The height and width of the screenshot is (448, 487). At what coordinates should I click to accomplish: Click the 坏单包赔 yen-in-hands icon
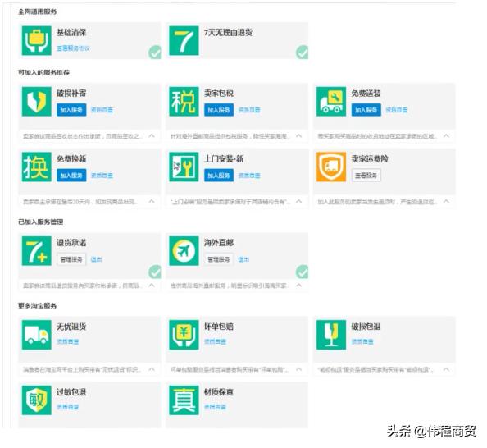(x=184, y=335)
